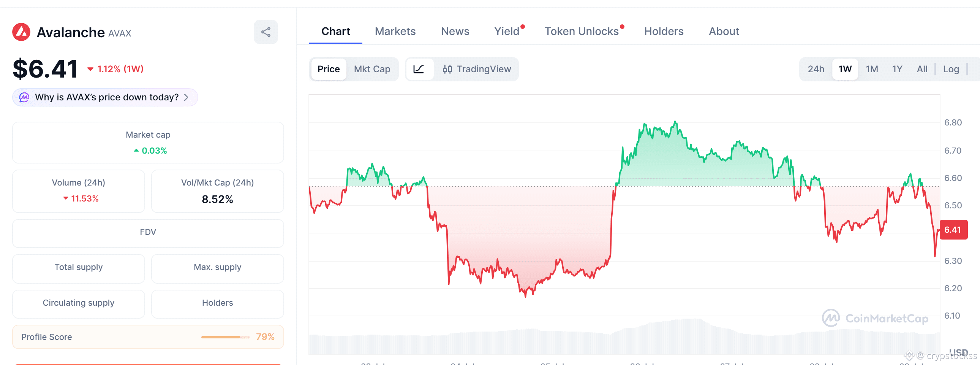
Task: Toggle chart to Price view
Action: click(x=328, y=69)
